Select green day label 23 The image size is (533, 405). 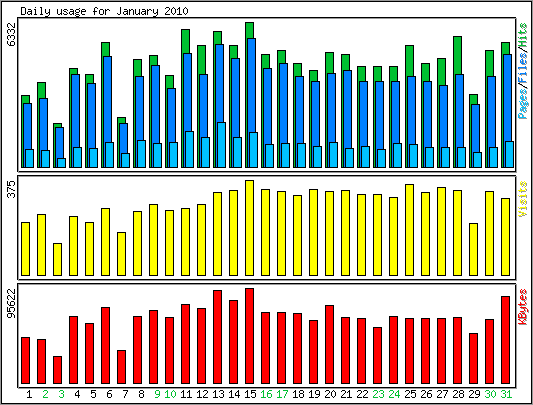coord(378,394)
